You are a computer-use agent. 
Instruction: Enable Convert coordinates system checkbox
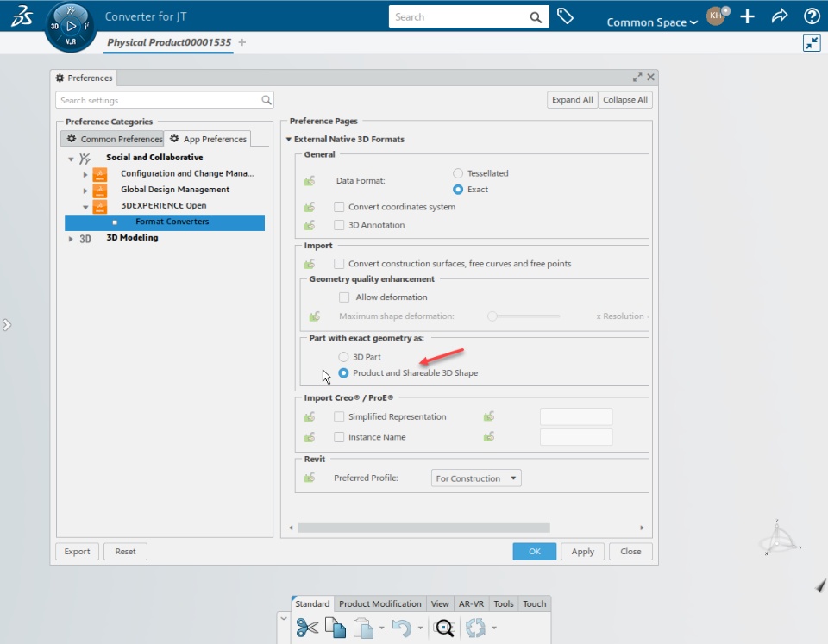tap(339, 207)
